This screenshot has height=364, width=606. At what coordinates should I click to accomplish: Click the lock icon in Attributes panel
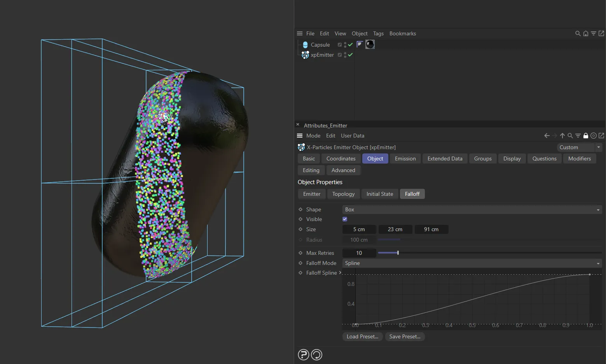(586, 136)
